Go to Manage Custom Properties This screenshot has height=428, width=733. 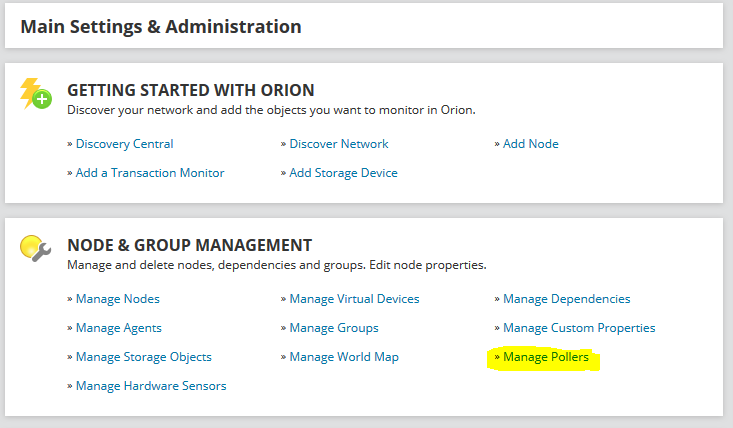coord(579,328)
